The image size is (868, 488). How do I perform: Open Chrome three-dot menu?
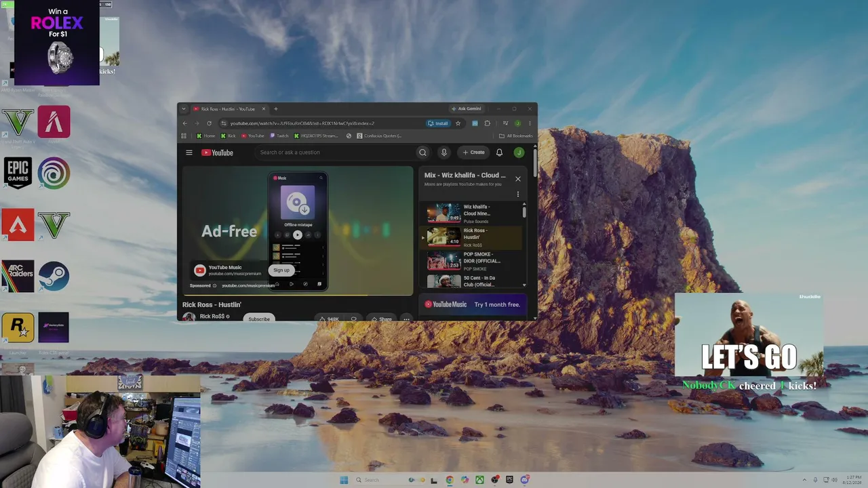(x=530, y=123)
